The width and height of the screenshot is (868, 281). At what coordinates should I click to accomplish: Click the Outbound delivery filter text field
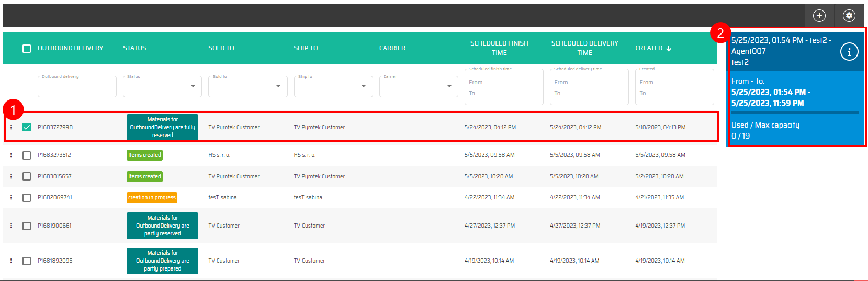[77, 87]
